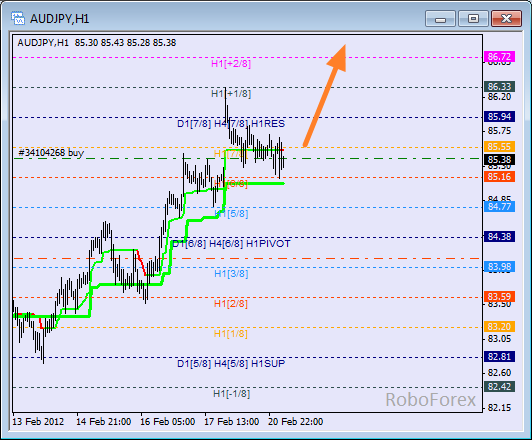Click the 84.38 pivot price tag

(499, 236)
